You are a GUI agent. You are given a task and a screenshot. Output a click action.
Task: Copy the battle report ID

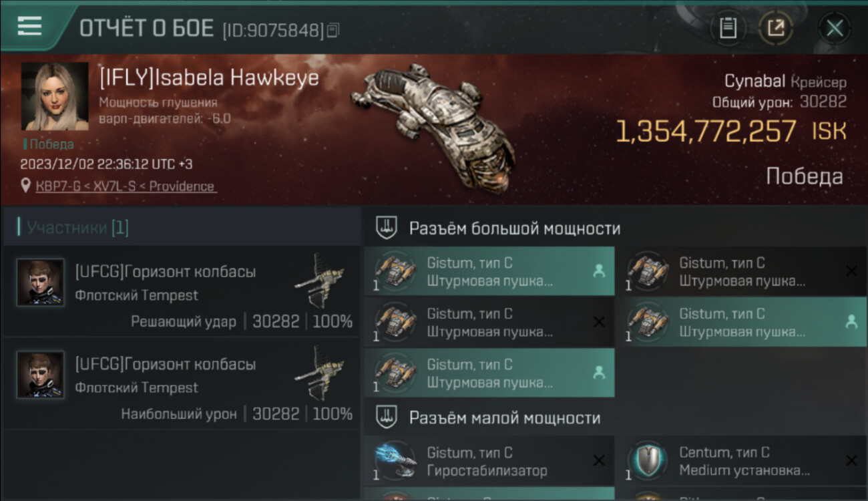tap(333, 29)
